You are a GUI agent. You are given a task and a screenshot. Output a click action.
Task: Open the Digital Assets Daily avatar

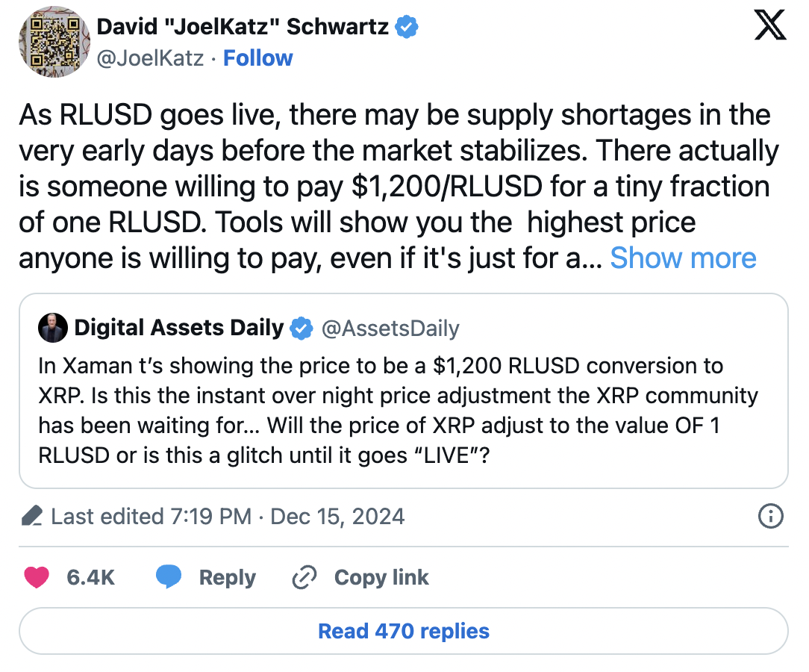(53, 329)
